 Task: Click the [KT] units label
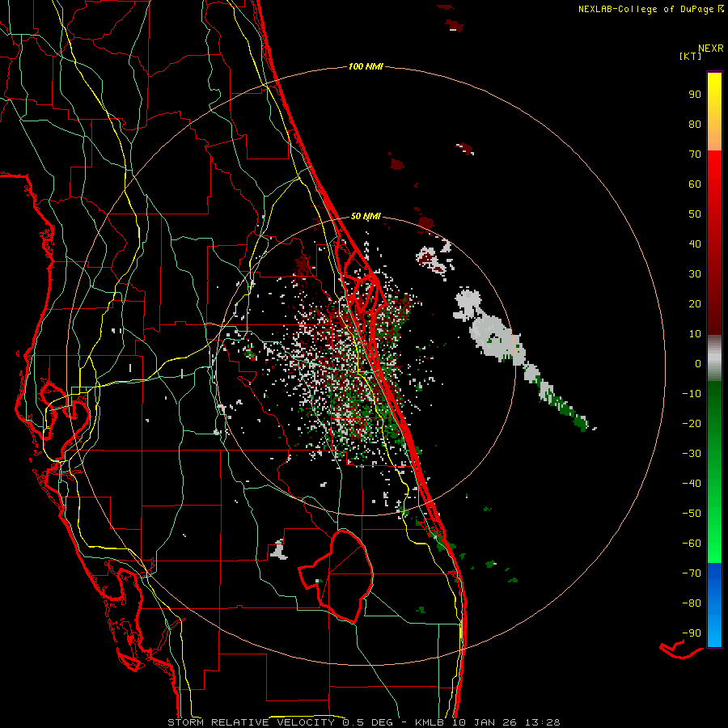(691, 56)
